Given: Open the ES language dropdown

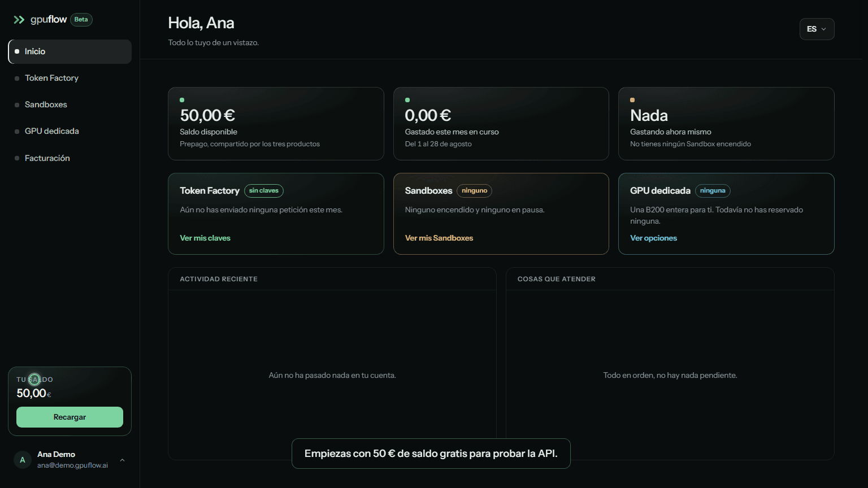Looking at the screenshot, I should [x=817, y=29].
